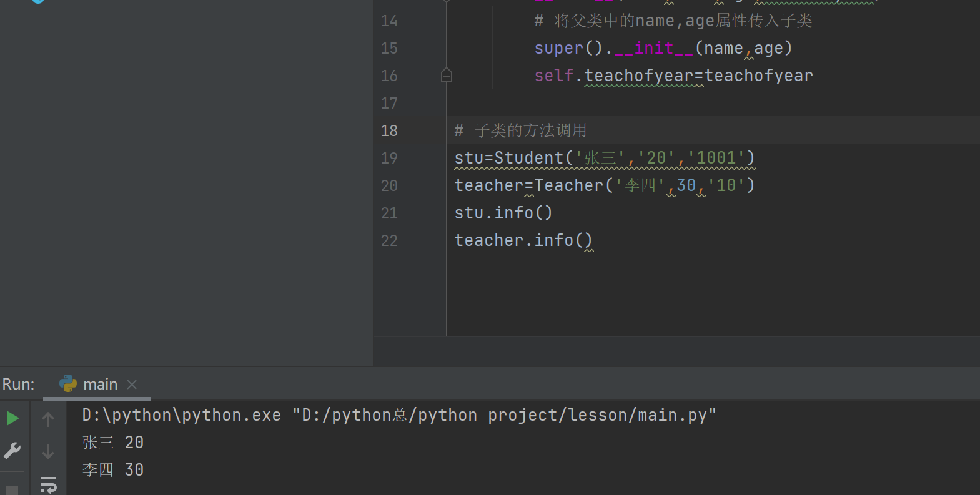Image resolution: width=980 pixels, height=495 pixels.
Task: Click line number 20 in the gutter
Action: click(x=389, y=185)
